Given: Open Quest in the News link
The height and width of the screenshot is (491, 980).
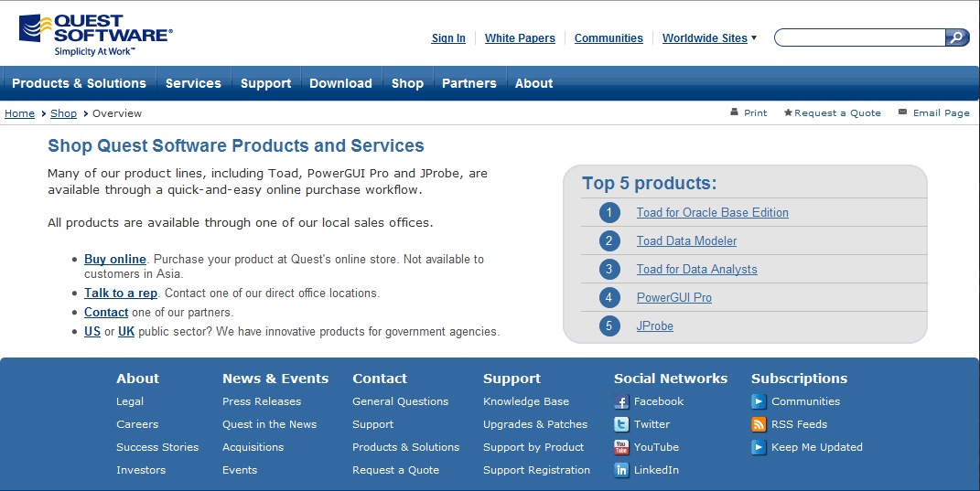Looking at the screenshot, I should (269, 425).
